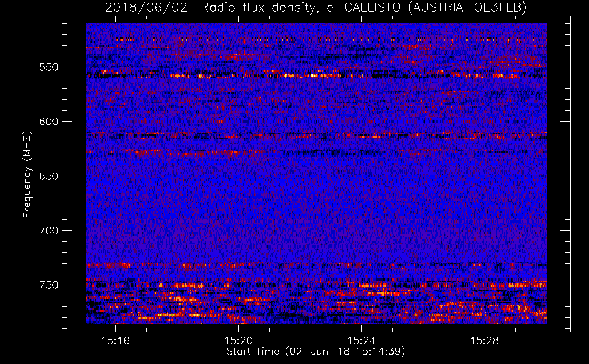Click the 550 frequency tick label

click(49, 67)
